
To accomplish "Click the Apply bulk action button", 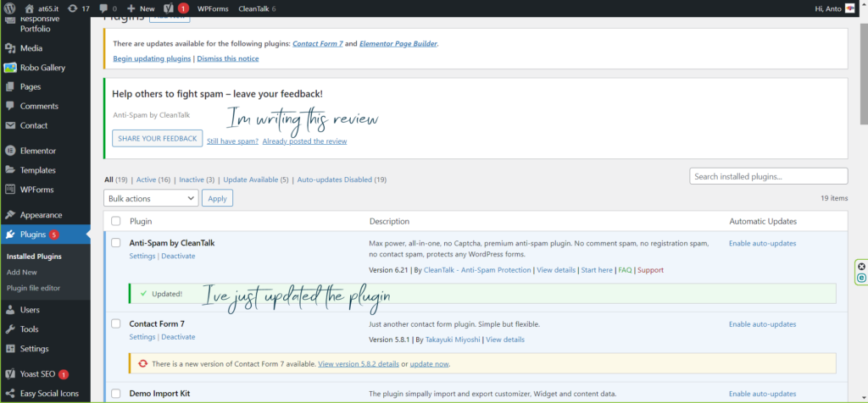I will [x=217, y=198].
